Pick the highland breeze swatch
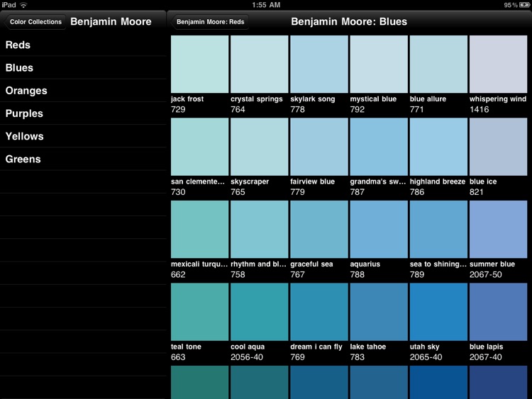Image resolution: width=532 pixels, height=399 pixels. pyautogui.click(x=438, y=147)
